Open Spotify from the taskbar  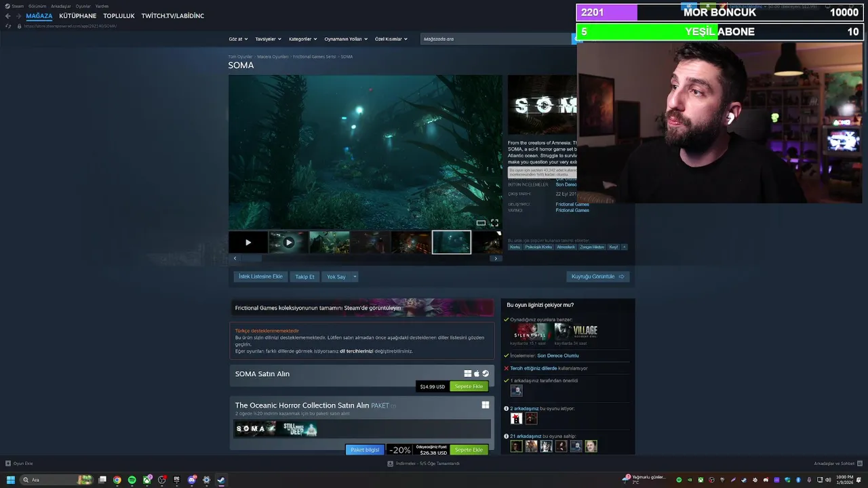click(x=132, y=480)
